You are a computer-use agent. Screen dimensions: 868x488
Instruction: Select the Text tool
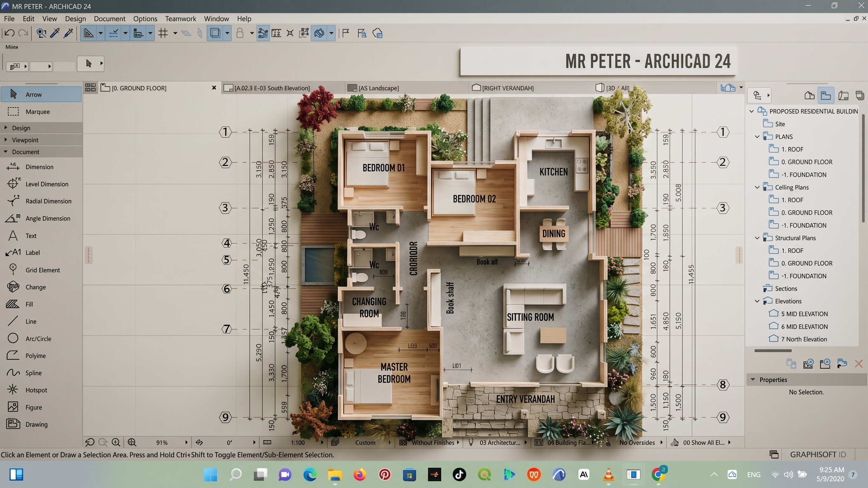click(41, 236)
